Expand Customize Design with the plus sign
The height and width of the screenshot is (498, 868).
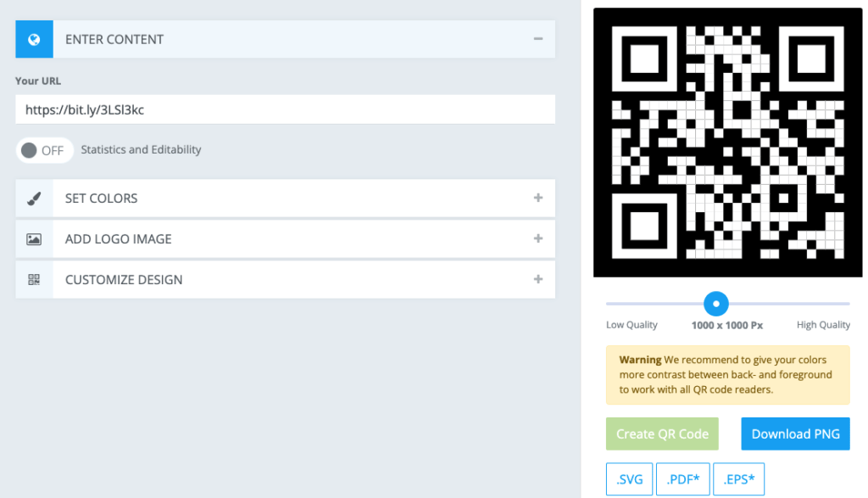pos(538,279)
